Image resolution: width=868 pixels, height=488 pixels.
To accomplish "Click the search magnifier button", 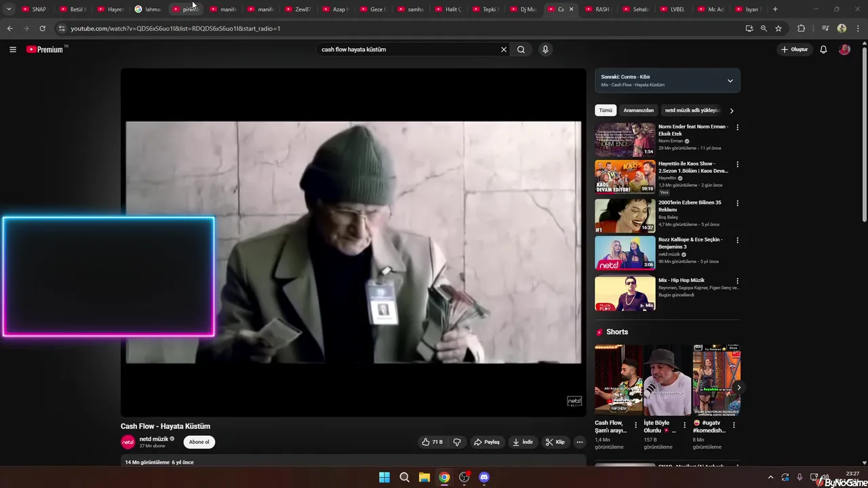I will click(521, 49).
